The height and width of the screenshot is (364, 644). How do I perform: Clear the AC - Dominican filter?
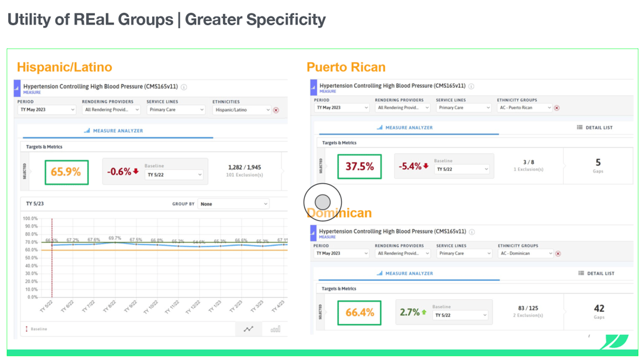pyautogui.click(x=558, y=253)
